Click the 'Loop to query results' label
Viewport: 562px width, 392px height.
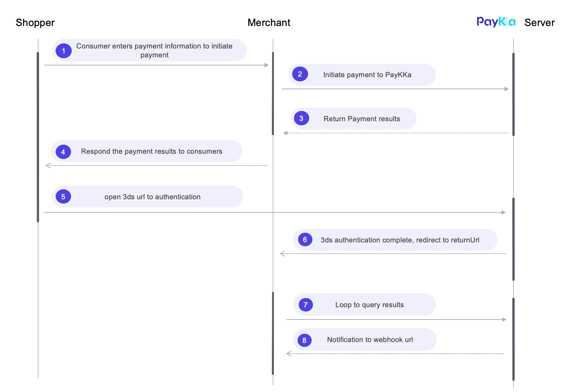pyautogui.click(x=369, y=305)
